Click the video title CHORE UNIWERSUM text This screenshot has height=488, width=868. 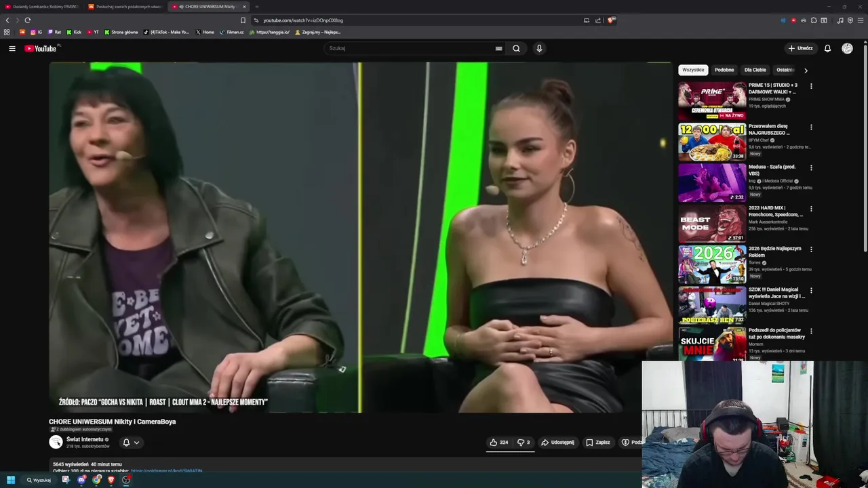click(113, 422)
